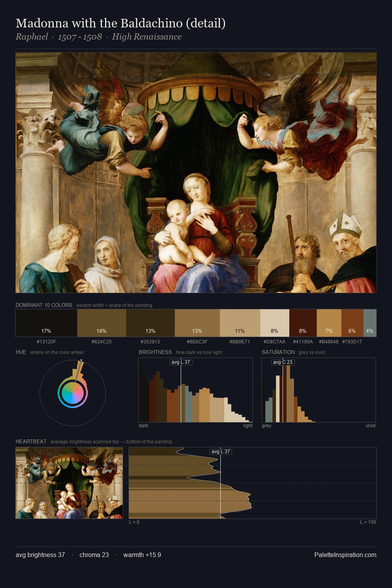Click the '#13120F' hex code label
This screenshot has height=588, width=392.
coord(46,342)
